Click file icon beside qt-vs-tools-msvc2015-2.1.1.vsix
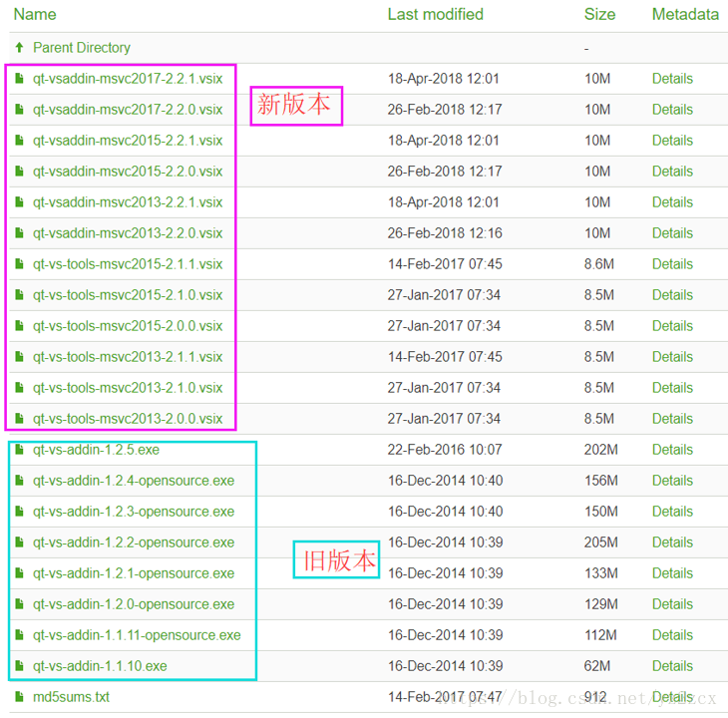 click(x=20, y=263)
